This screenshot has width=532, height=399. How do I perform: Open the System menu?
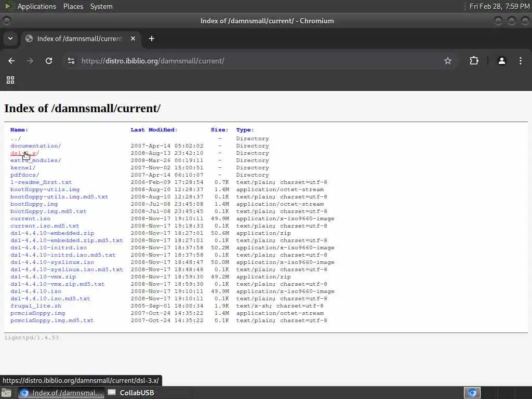tap(101, 6)
